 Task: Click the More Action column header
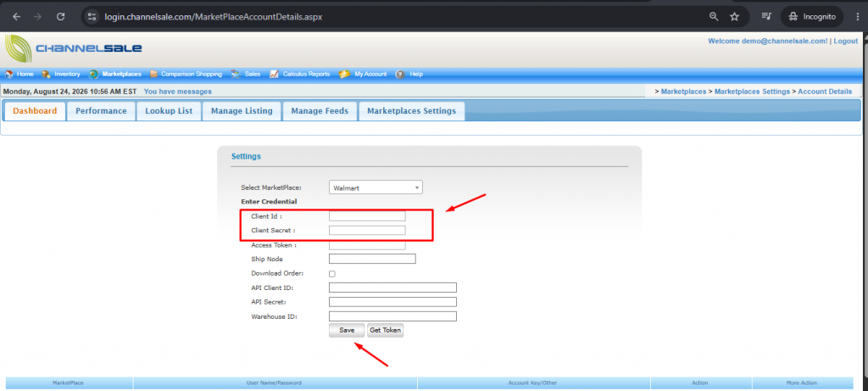click(802, 383)
